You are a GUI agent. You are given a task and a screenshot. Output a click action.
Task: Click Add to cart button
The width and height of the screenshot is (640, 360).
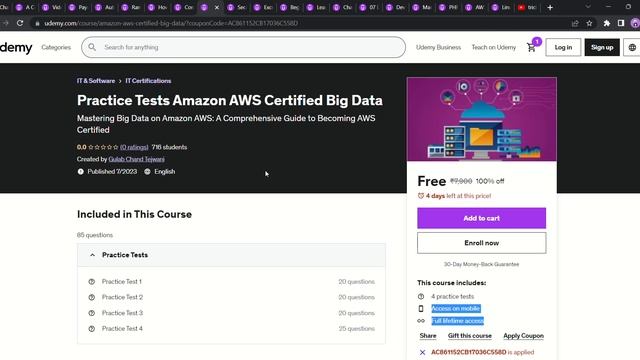(481, 218)
